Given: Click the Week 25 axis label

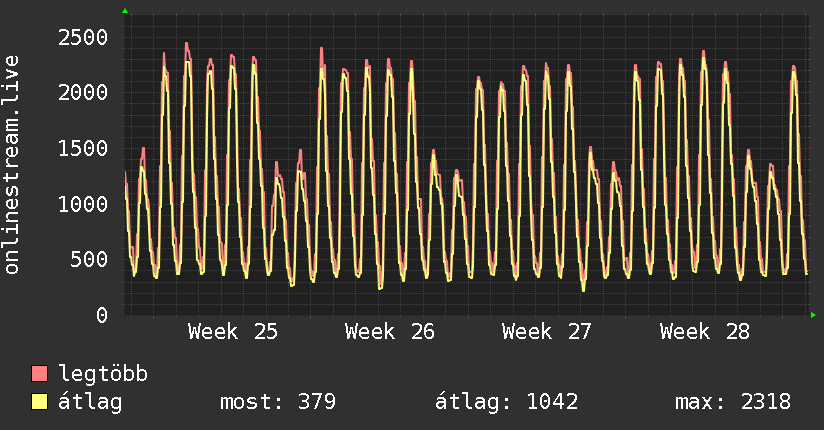Looking at the screenshot, I should point(233,332).
